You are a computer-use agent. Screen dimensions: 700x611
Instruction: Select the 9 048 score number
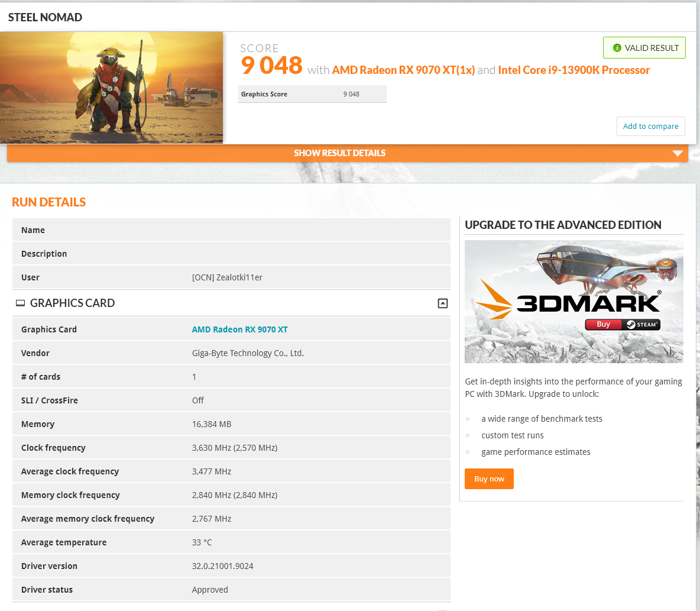tap(271, 66)
